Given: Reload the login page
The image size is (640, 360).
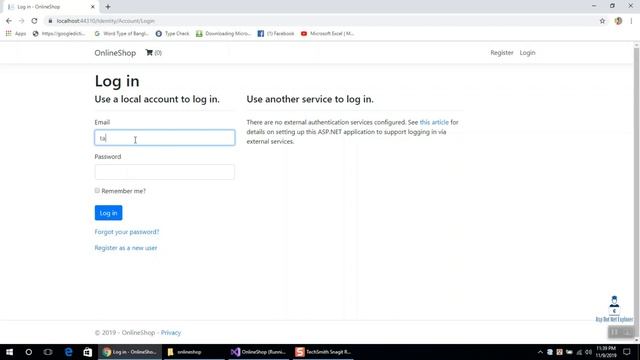Looking at the screenshot, I should pos(34,21).
